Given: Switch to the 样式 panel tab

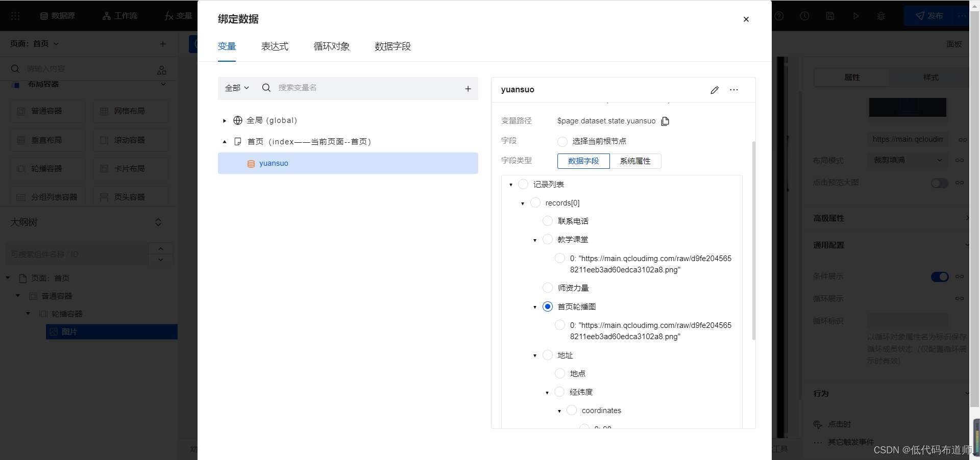Looking at the screenshot, I should [930, 78].
